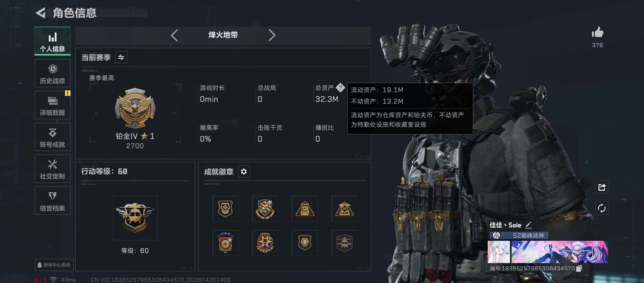Click the 总资产 question mark icon

[340, 88]
